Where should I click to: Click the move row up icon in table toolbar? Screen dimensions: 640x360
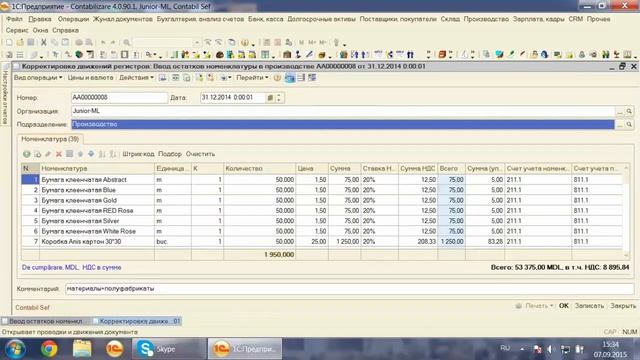80,154
